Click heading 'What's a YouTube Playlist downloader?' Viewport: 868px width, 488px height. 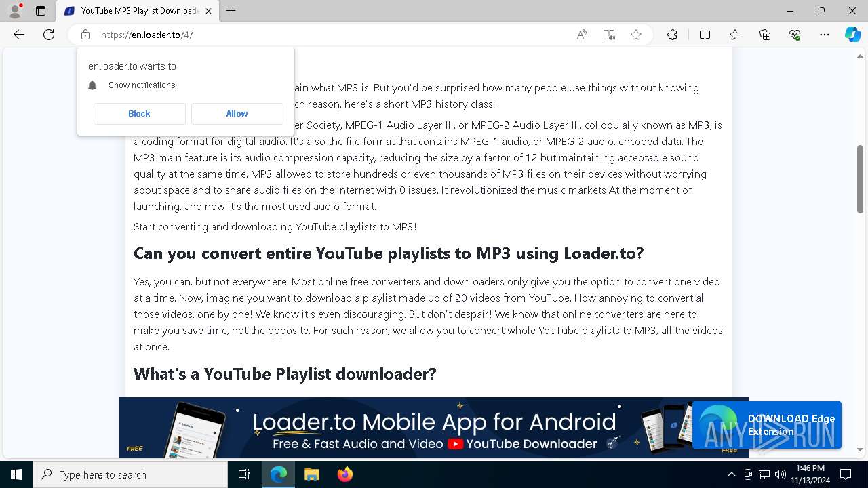coord(285,374)
